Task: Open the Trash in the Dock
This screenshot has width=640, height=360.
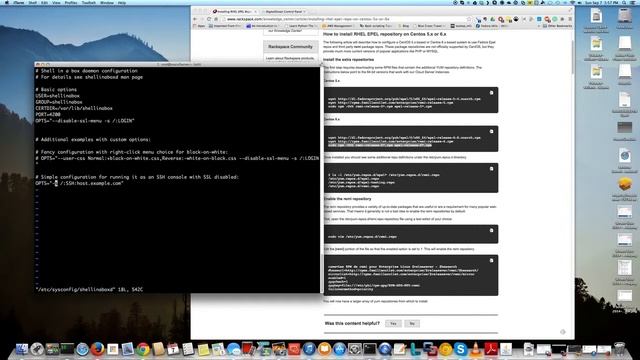Action: (620, 349)
